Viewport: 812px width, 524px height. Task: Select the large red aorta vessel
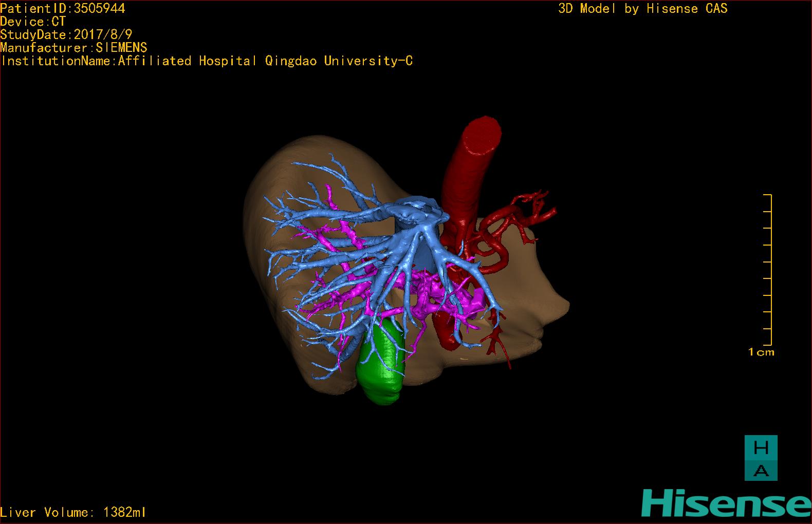pyautogui.click(x=470, y=175)
